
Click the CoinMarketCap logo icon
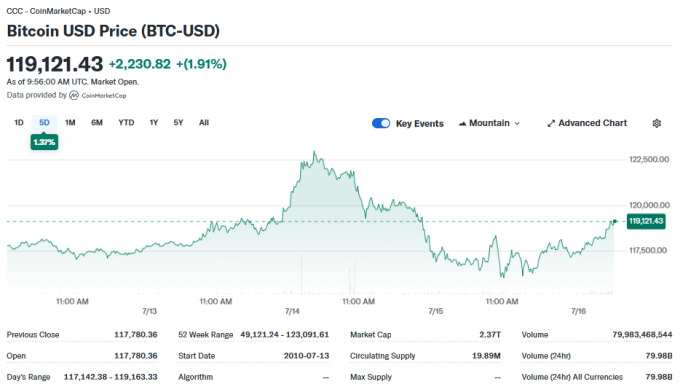(74, 95)
